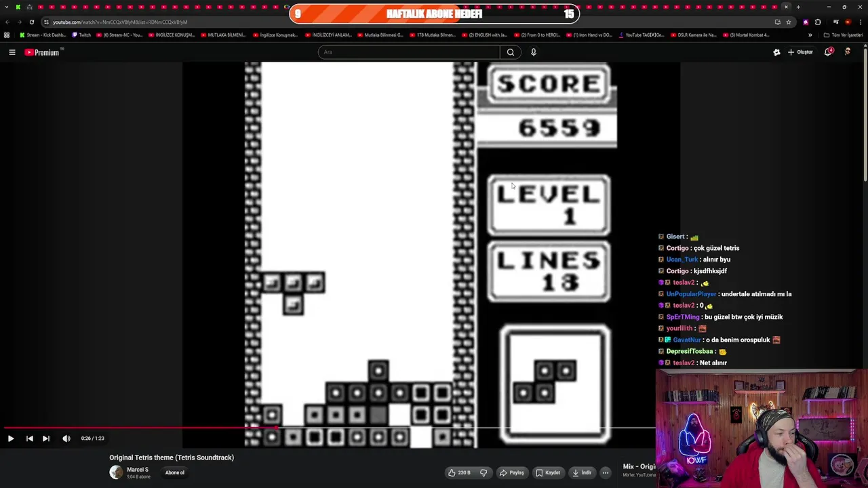Go back with the browser back arrow
This screenshot has width=868, height=488.
7,22
